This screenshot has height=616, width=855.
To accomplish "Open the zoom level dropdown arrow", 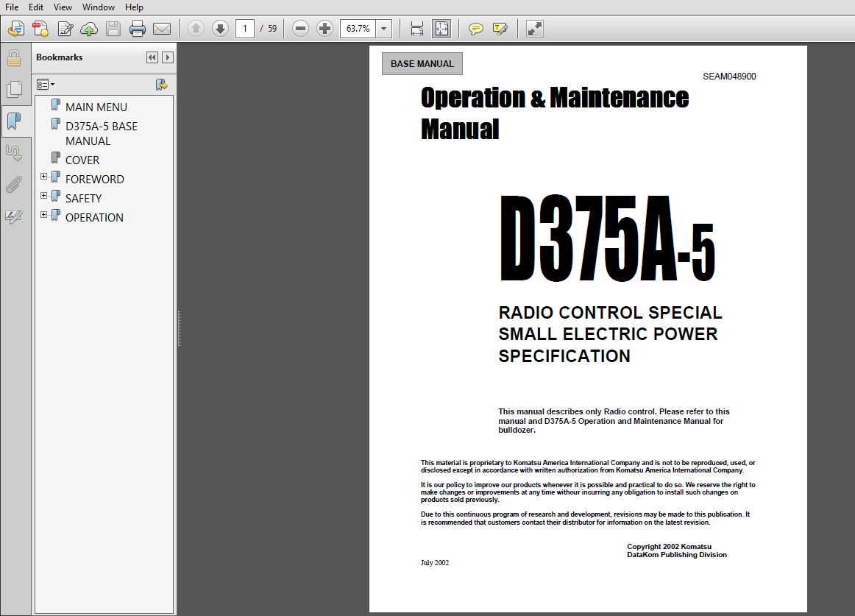I will (x=384, y=29).
